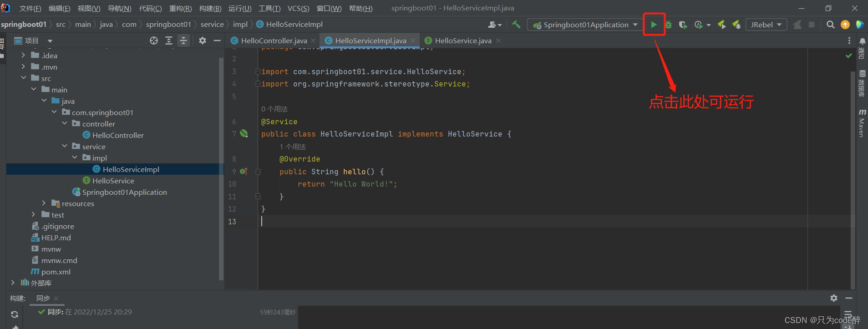
Task: Open the 编辑(E) menu
Action: (59, 8)
